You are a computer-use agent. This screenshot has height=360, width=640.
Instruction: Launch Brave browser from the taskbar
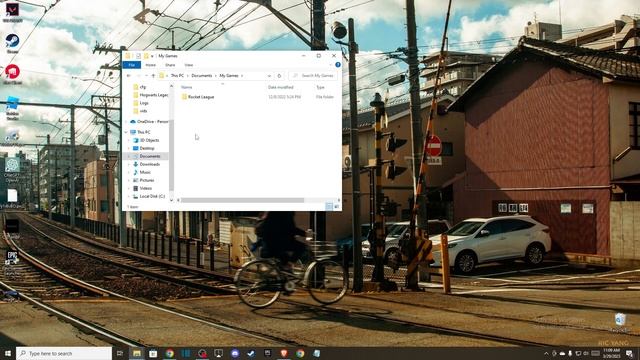(284, 353)
